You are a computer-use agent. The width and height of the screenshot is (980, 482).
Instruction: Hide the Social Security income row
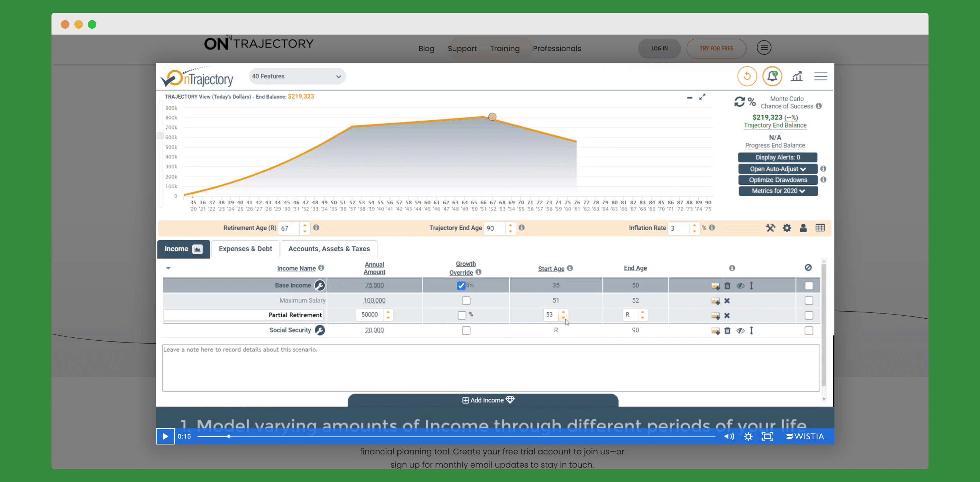coord(740,330)
